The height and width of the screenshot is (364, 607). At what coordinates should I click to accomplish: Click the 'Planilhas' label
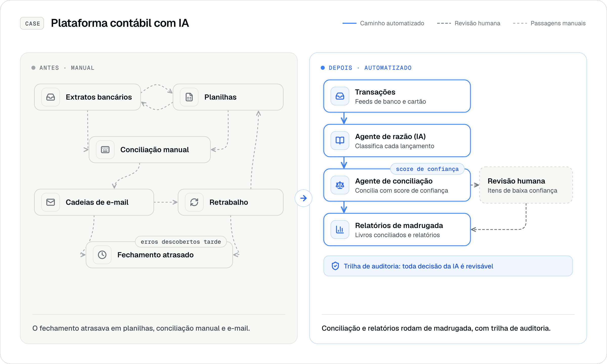pyautogui.click(x=221, y=97)
